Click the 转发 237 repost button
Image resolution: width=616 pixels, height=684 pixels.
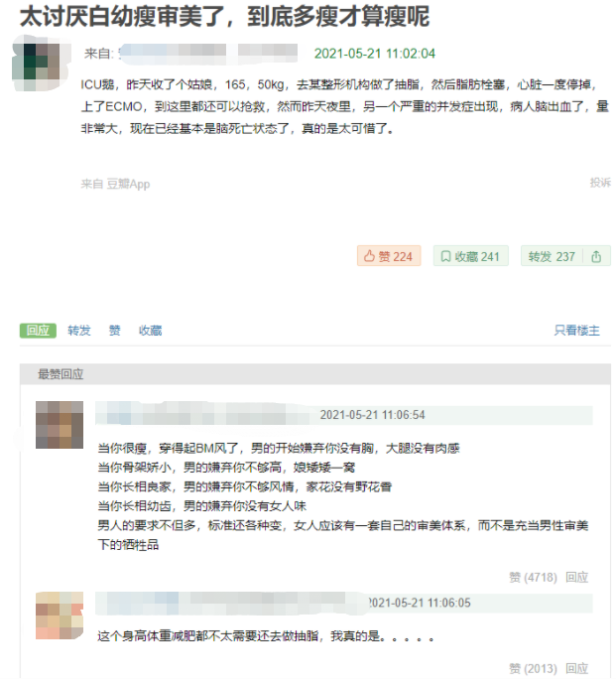click(552, 256)
